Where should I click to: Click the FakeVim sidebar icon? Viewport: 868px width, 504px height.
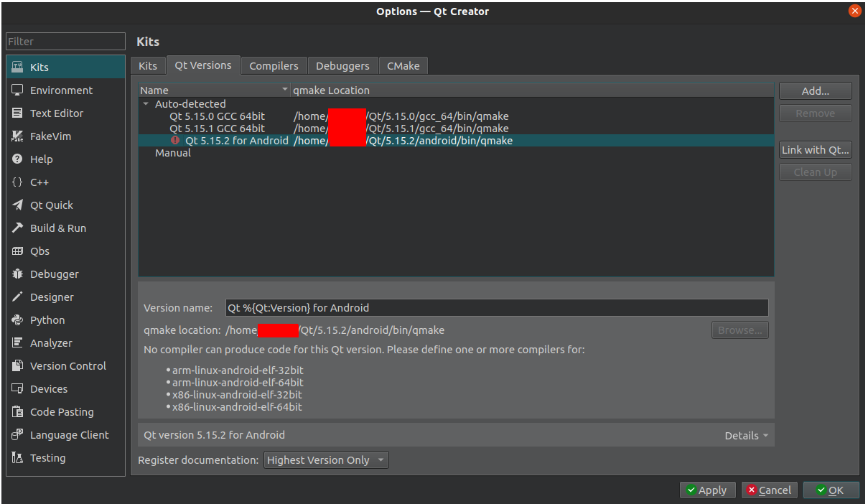click(x=18, y=136)
